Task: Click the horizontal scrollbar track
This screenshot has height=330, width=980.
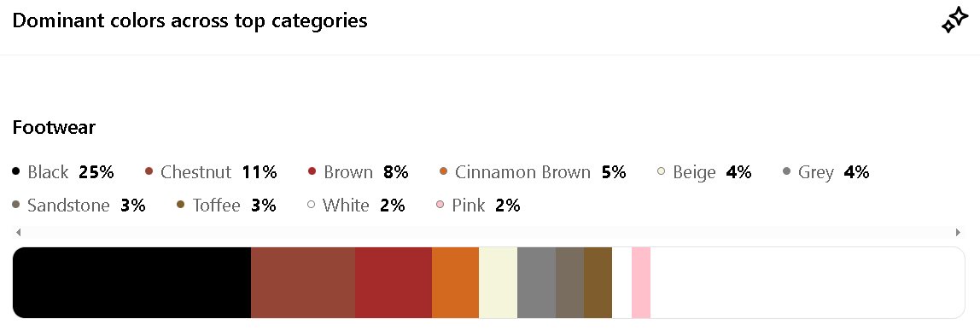Action: tap(488, 233)
